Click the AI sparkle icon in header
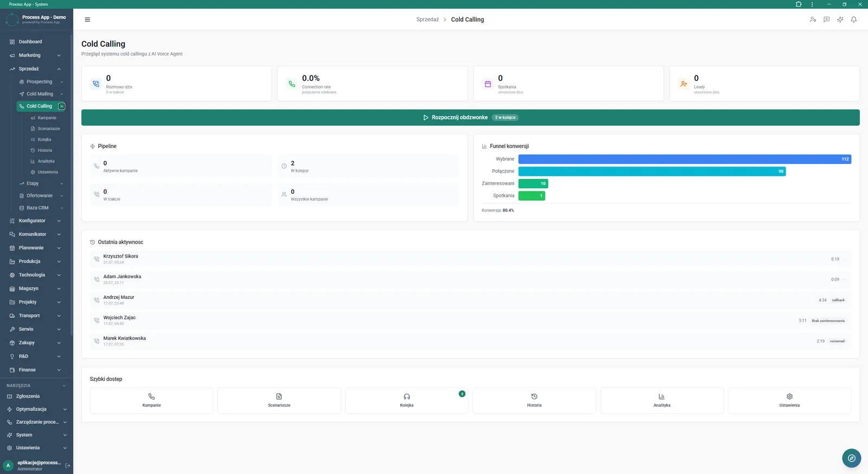868x474 pixels. click(x=840, y=20)
